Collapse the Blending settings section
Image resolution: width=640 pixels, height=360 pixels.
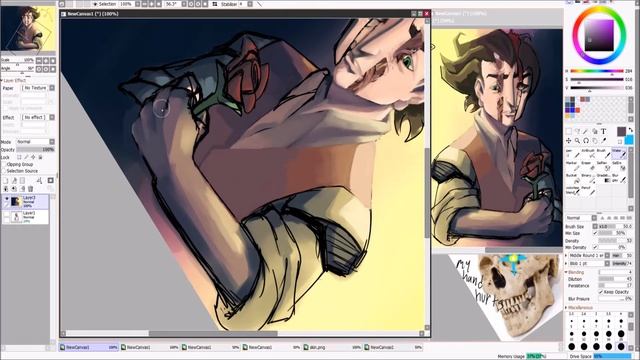click(567, 272)
